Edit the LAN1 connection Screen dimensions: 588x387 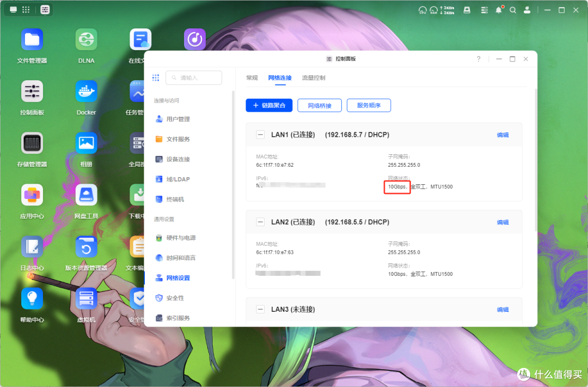[x=503, y=135]
